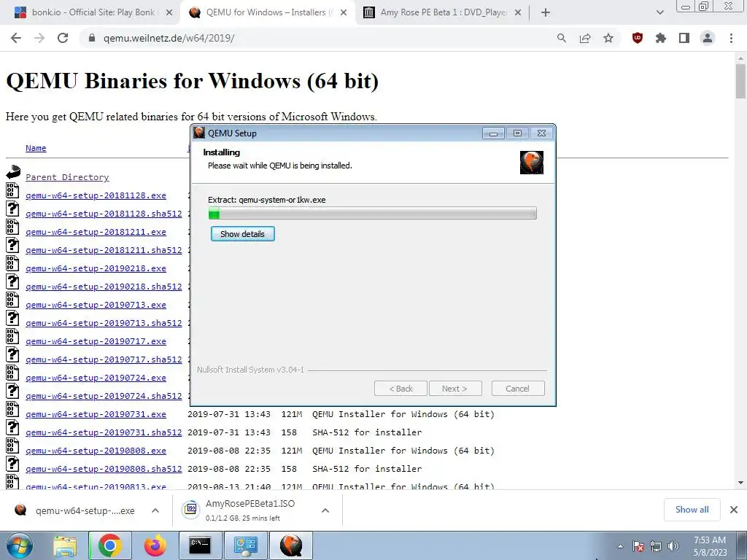
Task: Open the Chrome profile avatar
Action: click(x=708, y=38)
